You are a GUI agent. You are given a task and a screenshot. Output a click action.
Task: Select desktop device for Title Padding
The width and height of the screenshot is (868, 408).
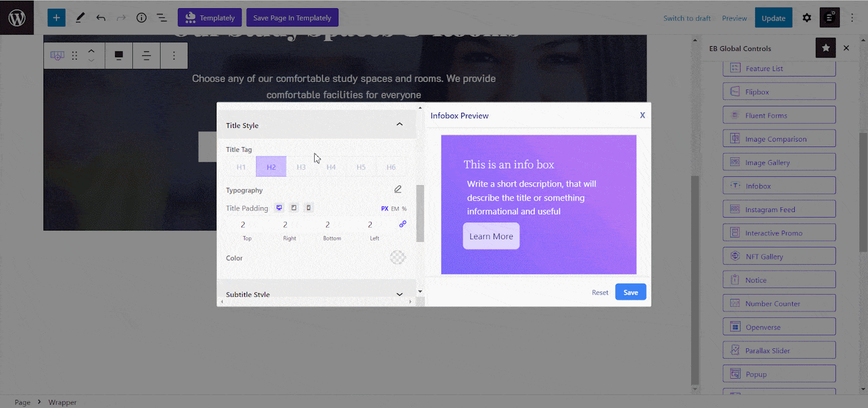279,208
